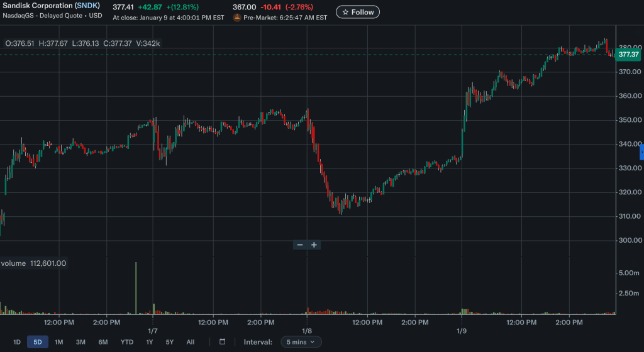This screenshot has height=352, width=644.
Task: Click the star Follow button
Action: coord(358,12)
